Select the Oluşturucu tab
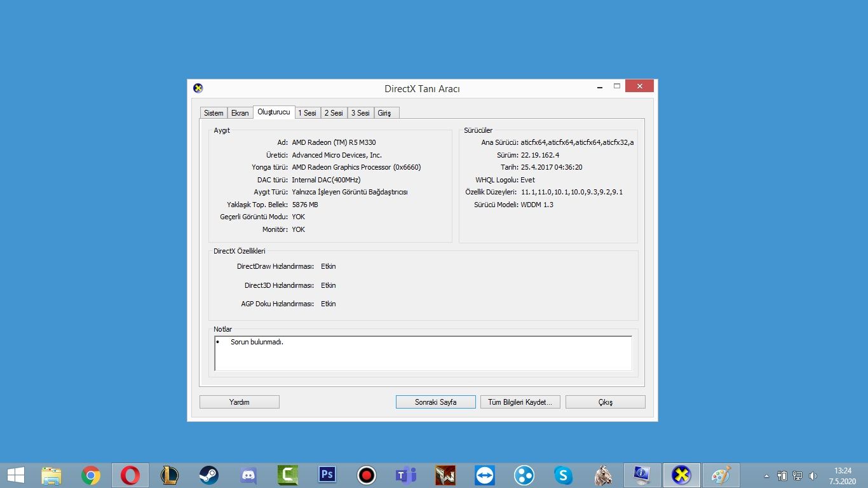This screenshot has width=868, height=488. coord(274,112)
